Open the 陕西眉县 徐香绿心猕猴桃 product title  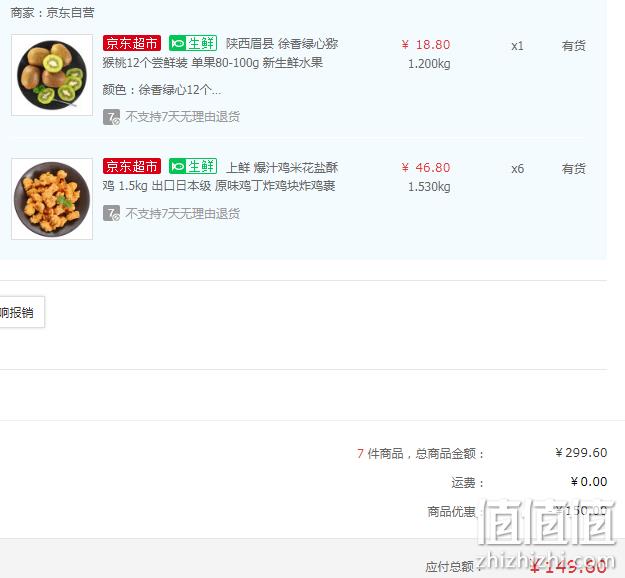pyautogui.click(x=220, y=53)
